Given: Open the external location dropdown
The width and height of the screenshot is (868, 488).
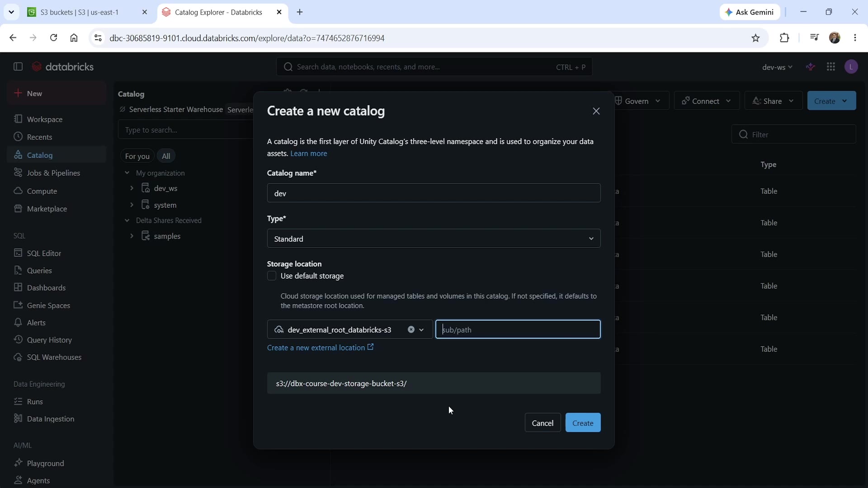Looking at the screenshot, I should tap(422, 330).
